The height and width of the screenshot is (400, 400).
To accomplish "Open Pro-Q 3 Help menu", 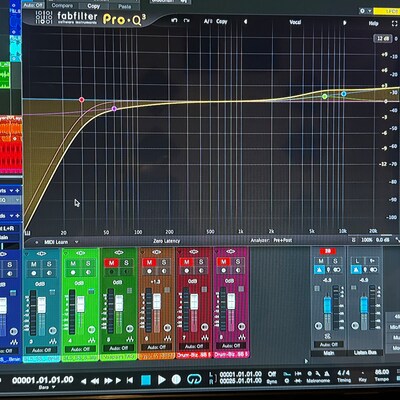I will [373, 23].
